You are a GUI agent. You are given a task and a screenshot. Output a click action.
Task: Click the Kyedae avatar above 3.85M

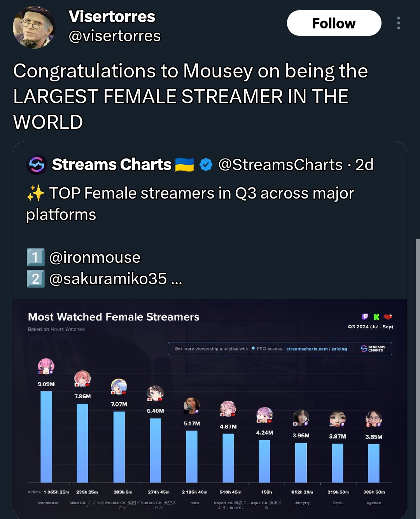pyautogui.click(x=374, y=419)
